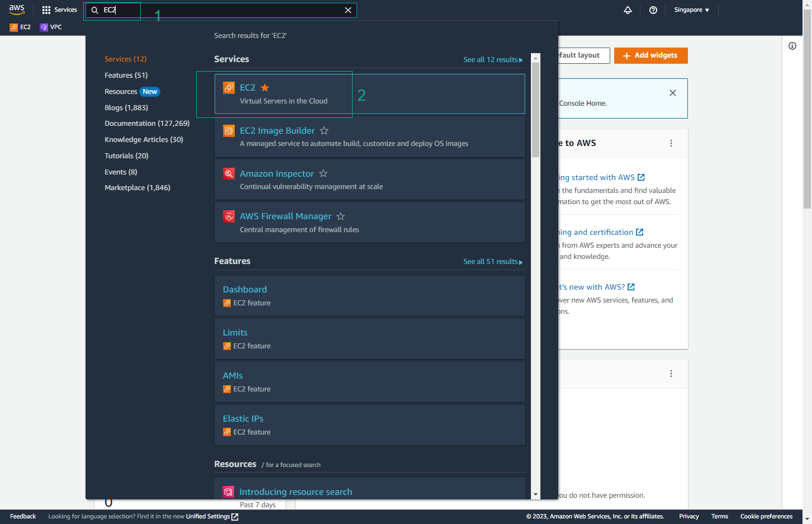Filter results by Events (8)

pyautogui.click(x=121, y=172)
